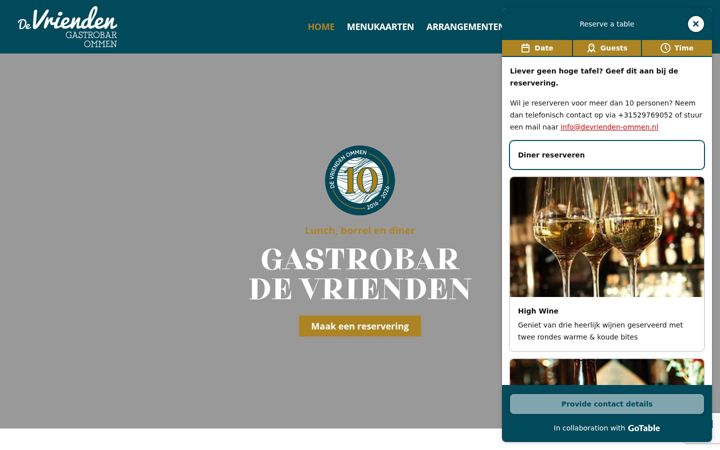This screenshot has width=720, height=450.
Task: Click the calendar icon in Date tab
Action: click(525, 48)
